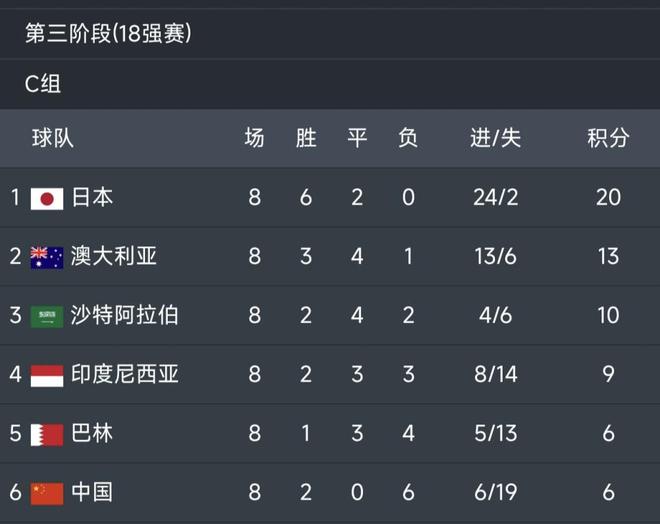The height and width of the screenshot is (524, 660).
Task: Click the Japan flag icon
Action: [47, 198]
